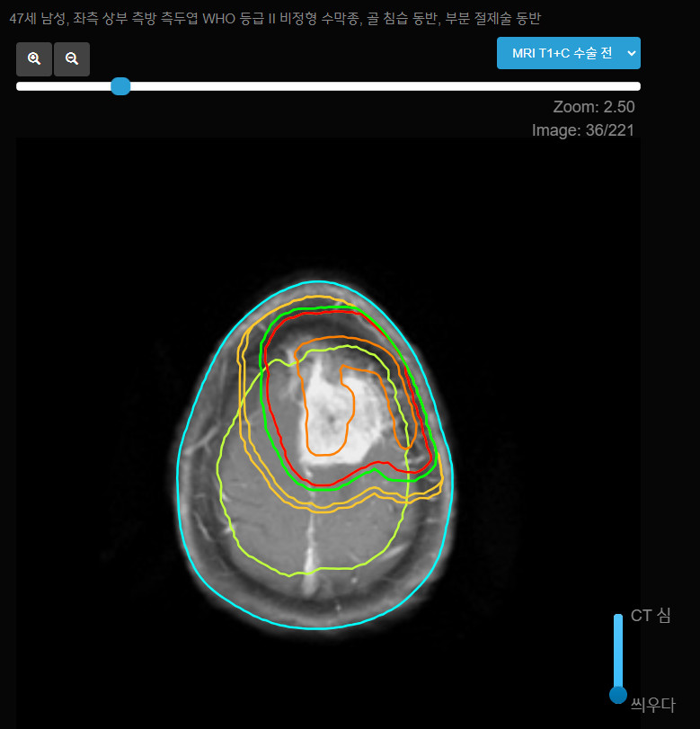700x729 pixels.
Task: Click the zoom out magnifier icon
Action: point(72,59)
